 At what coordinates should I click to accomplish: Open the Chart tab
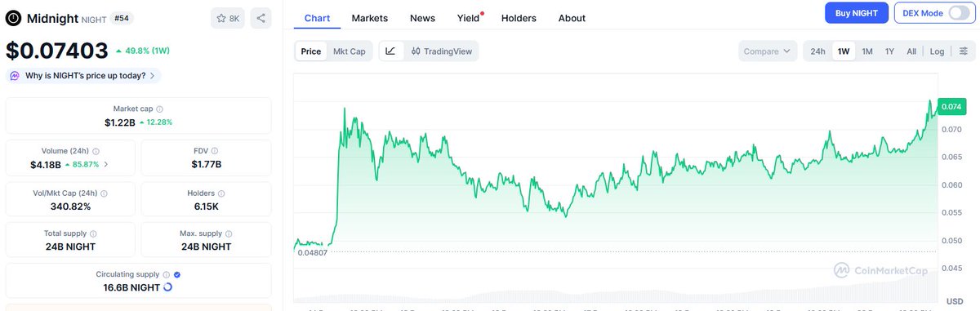317,18
